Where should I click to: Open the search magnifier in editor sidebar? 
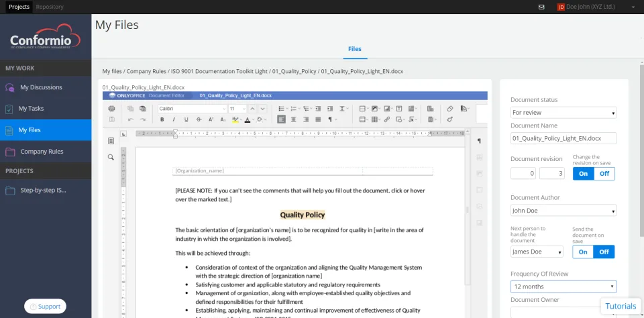pyautogui.click(x=111, y=157)
